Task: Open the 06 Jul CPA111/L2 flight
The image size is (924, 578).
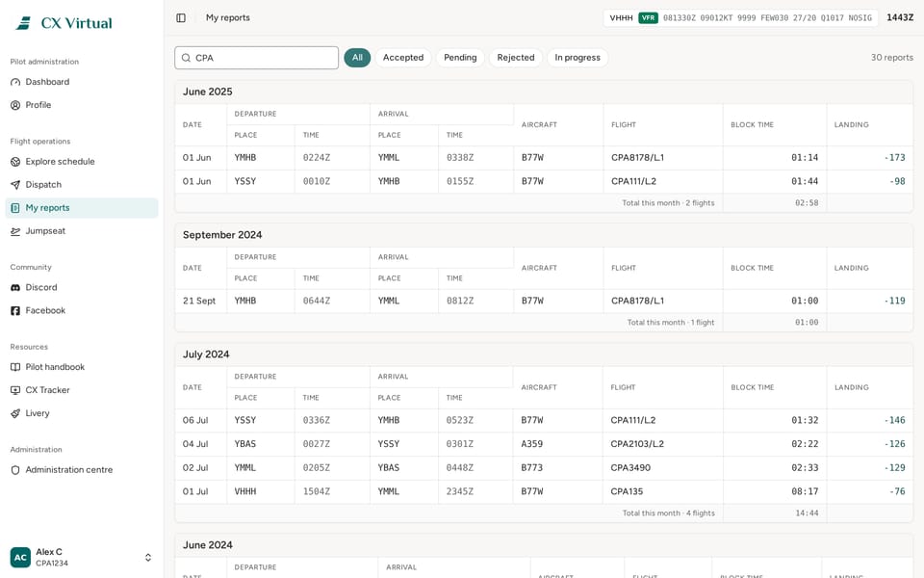Action: (x=544, y=421)
